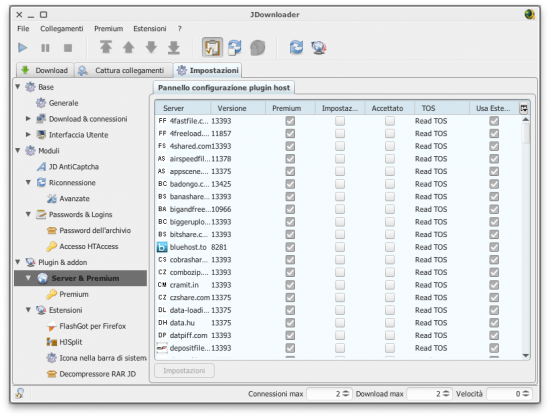Expand Download & connessioni node

tap(28, 119)
